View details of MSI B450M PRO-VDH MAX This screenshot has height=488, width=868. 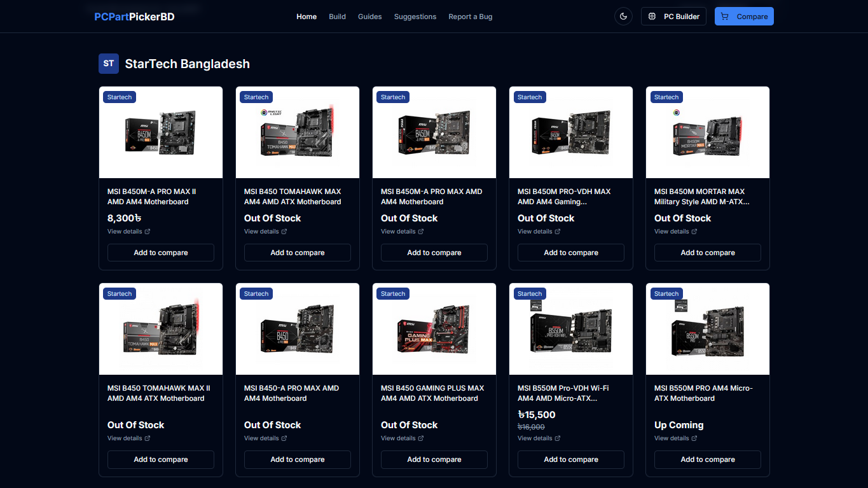point(539,232)
